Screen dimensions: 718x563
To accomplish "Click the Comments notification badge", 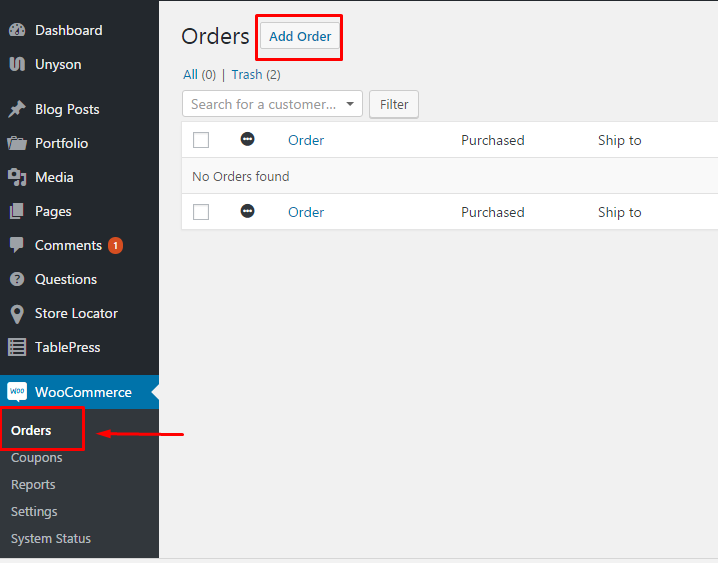I will coord(115,245).
